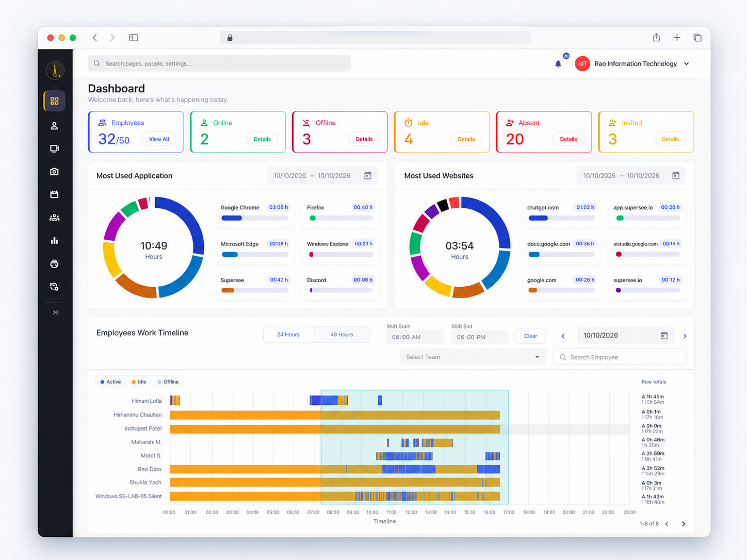747x560 pixels.
Task: Click the docs.google.com website entry
Action: [561, 250]
